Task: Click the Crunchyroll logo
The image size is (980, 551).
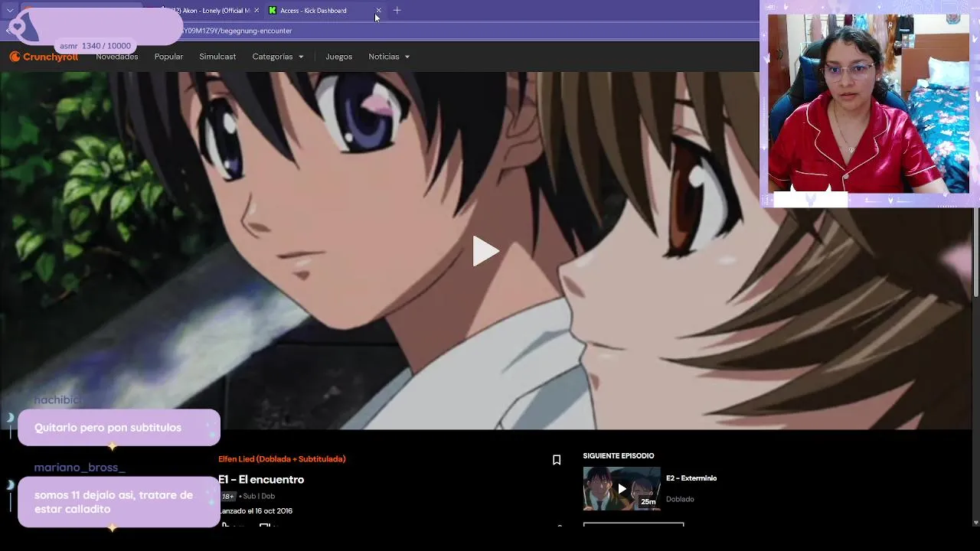Action: point(44,57)
